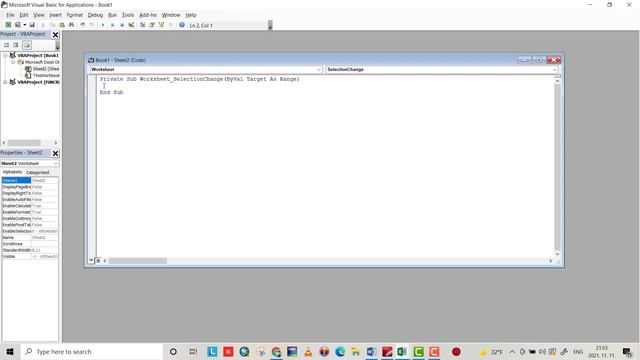
Task: Switch to the Alphabetic properties tab
Action: [13, 172]
